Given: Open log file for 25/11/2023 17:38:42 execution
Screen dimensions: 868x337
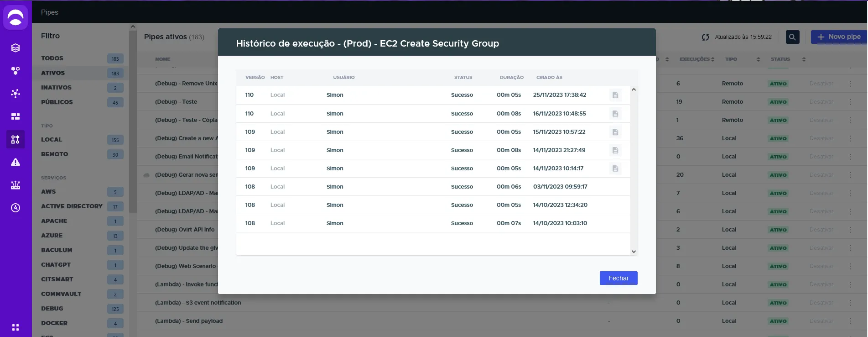Looking at the screenshot, I should pyautogui.click(x=615, y=95).
